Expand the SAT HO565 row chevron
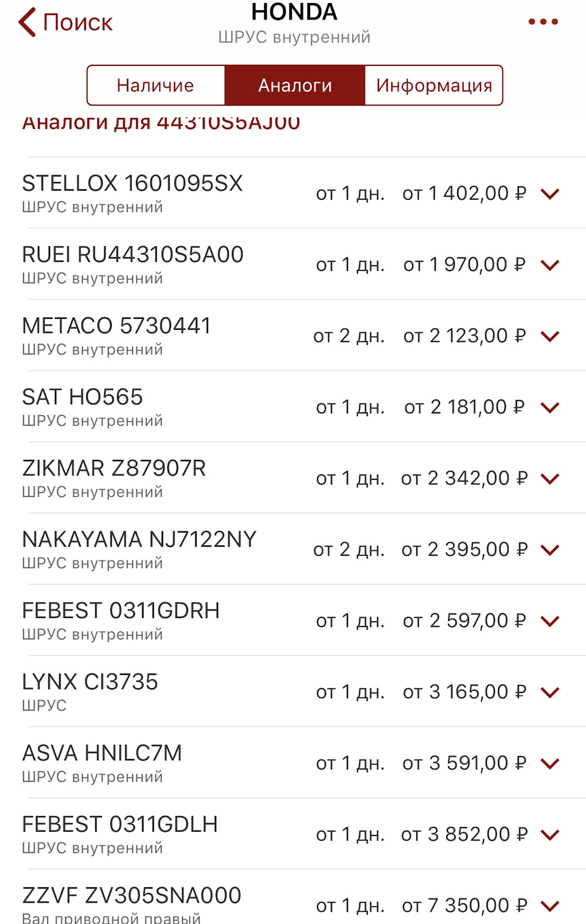Viewport: 586px width, 924px height. (x=550, y=408)
